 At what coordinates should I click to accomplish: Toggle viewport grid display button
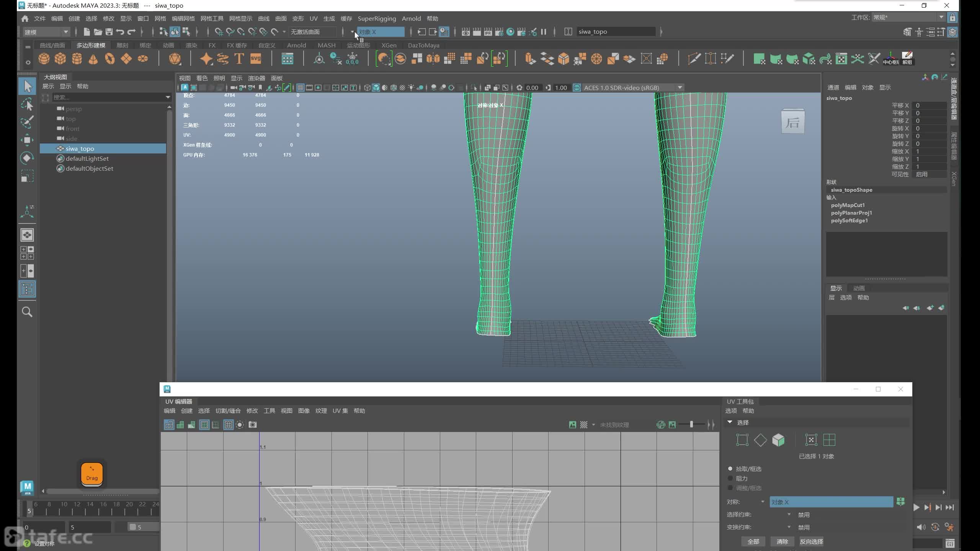click(x=301, y=88)
